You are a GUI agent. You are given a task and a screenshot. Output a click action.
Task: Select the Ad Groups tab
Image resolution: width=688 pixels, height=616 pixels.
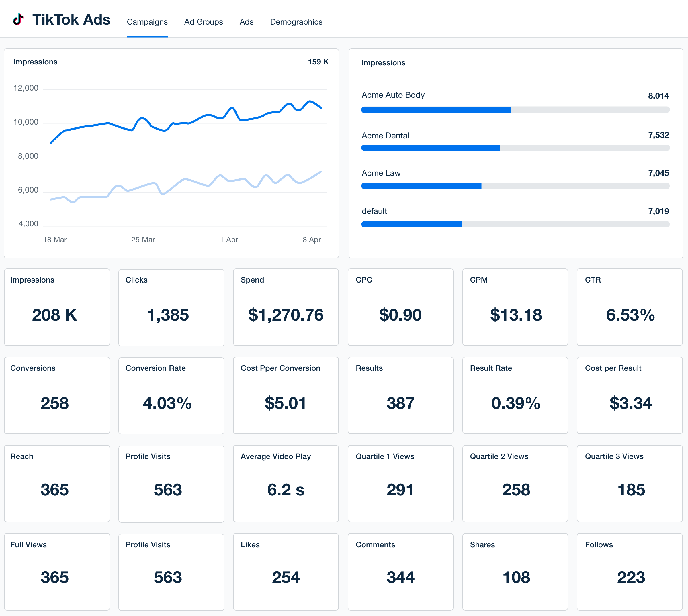coord(203,22)
